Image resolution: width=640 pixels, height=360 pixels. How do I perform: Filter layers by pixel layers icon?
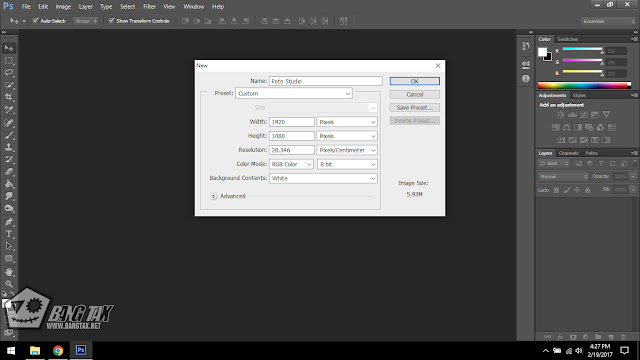[578, 164]
